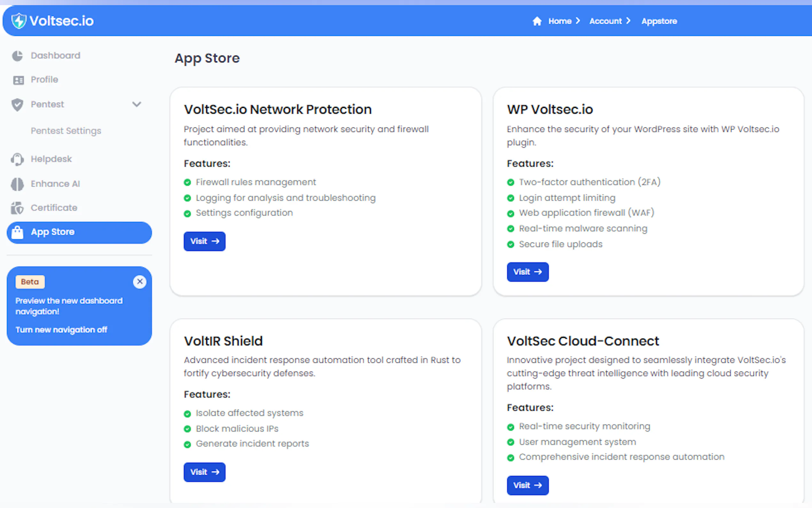Dismiss the Beta preview banner
Viewport: 812px width, 508px height.
pos(140,282)
